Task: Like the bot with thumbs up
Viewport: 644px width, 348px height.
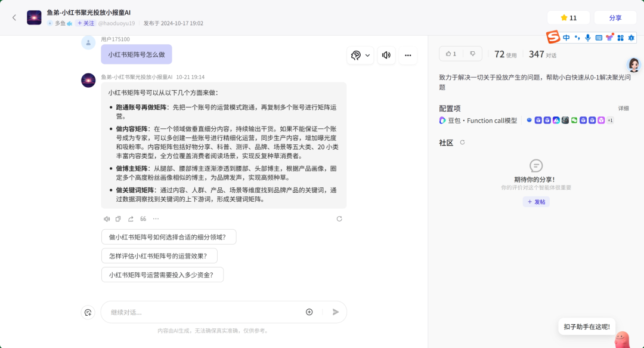Action: click(x=451, y=54)
